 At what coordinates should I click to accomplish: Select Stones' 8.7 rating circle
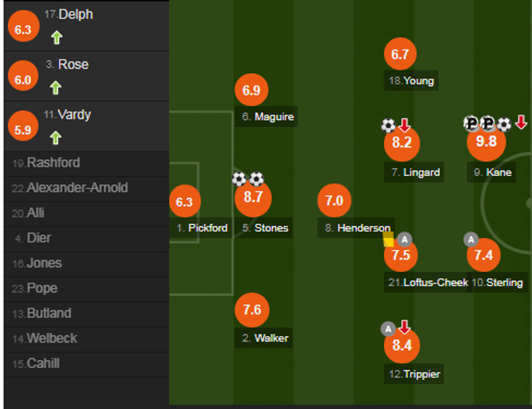[x=253, y=198]
